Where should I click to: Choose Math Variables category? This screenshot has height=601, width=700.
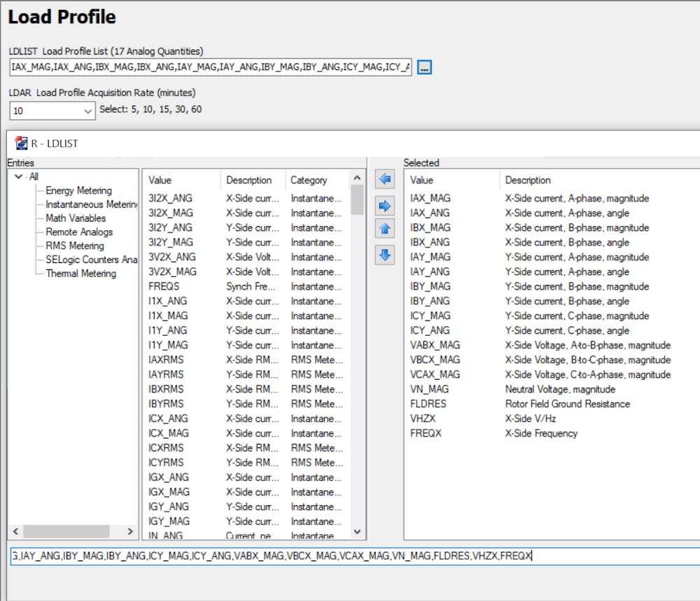click(x=76, y=218)
